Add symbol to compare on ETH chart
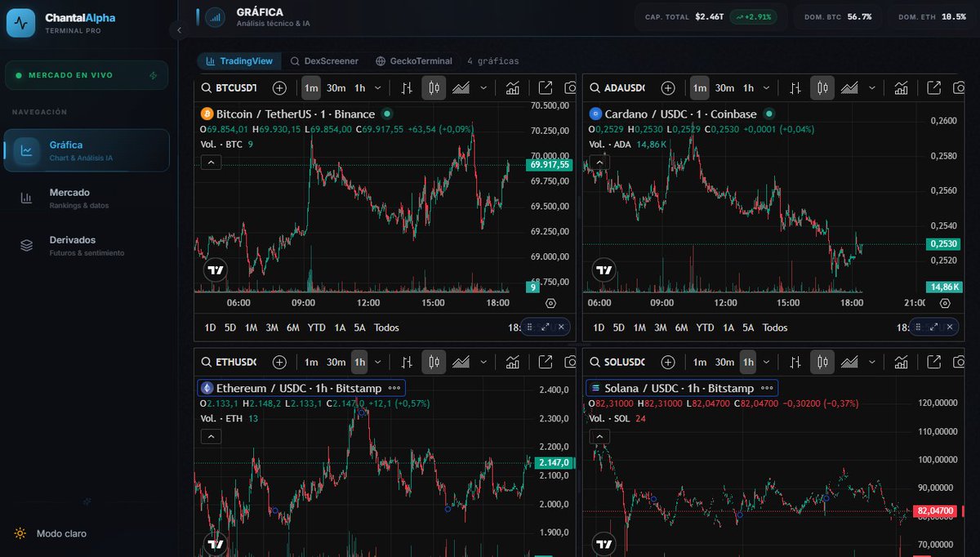The image size is (980, 557). point(279,362)
